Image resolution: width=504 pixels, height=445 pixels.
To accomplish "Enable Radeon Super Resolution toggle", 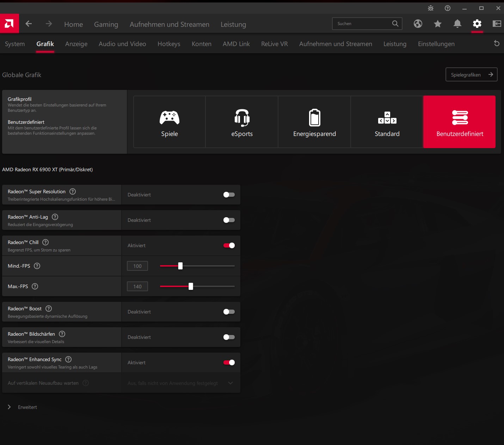I will click(229, 195).
